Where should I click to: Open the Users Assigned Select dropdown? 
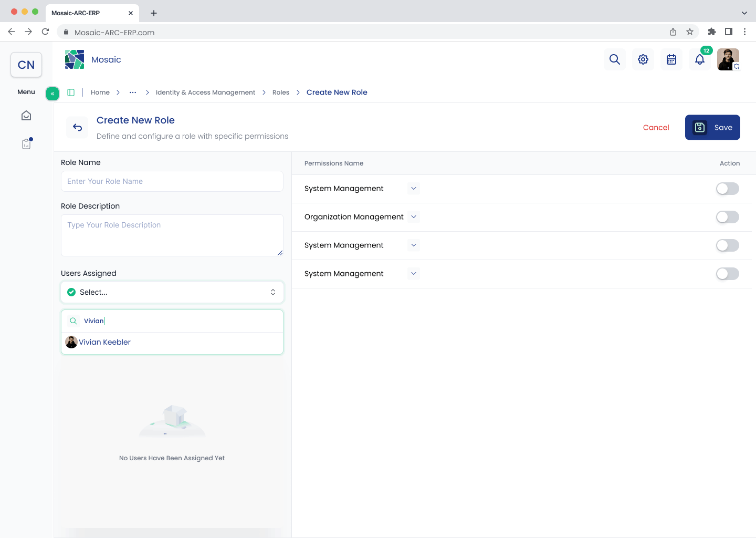172,292
